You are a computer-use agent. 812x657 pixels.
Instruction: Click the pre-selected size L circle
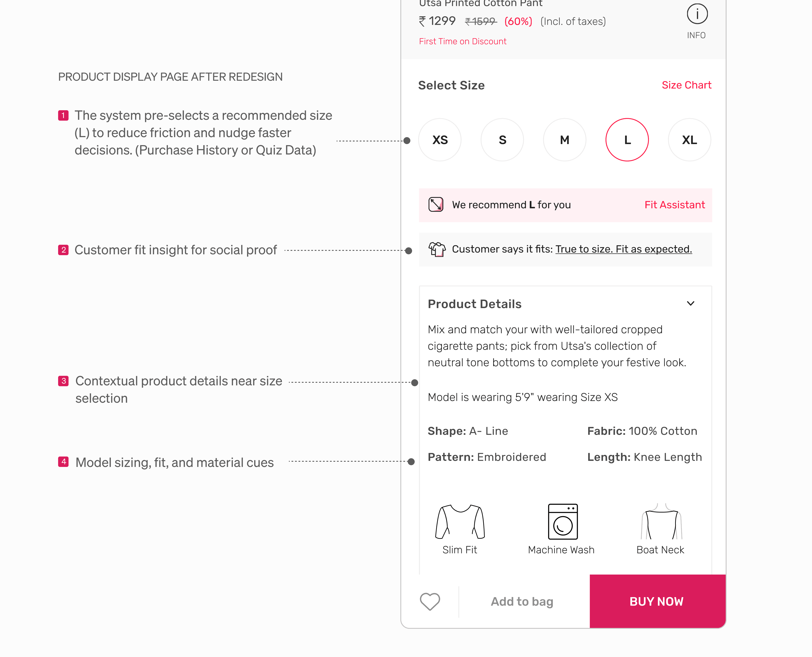627,140
